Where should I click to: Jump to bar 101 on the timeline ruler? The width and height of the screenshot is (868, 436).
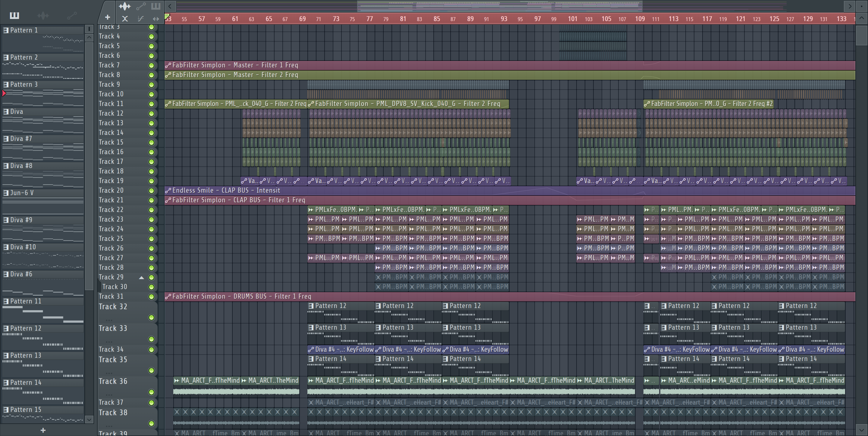(573, 19)
